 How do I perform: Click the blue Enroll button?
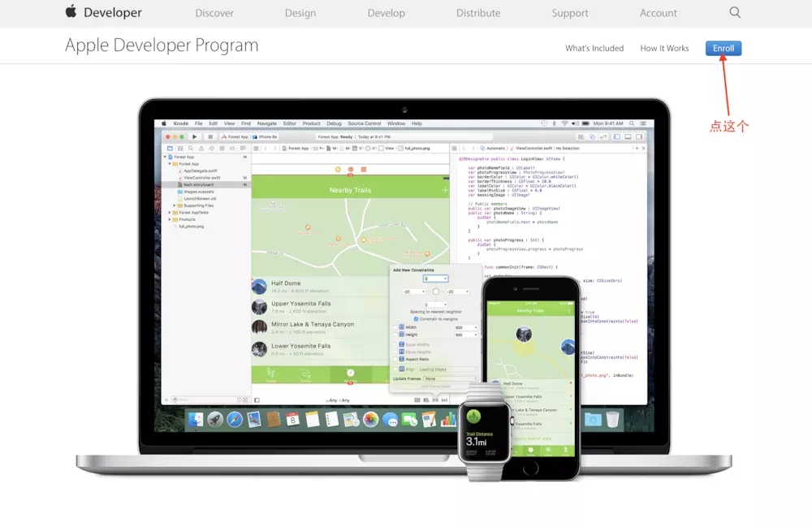pos(723,48)
